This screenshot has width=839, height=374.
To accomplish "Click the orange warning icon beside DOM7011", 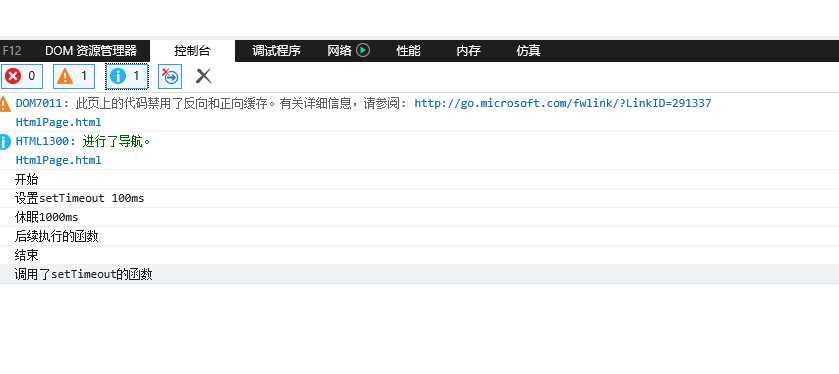I will coord(5,104).
